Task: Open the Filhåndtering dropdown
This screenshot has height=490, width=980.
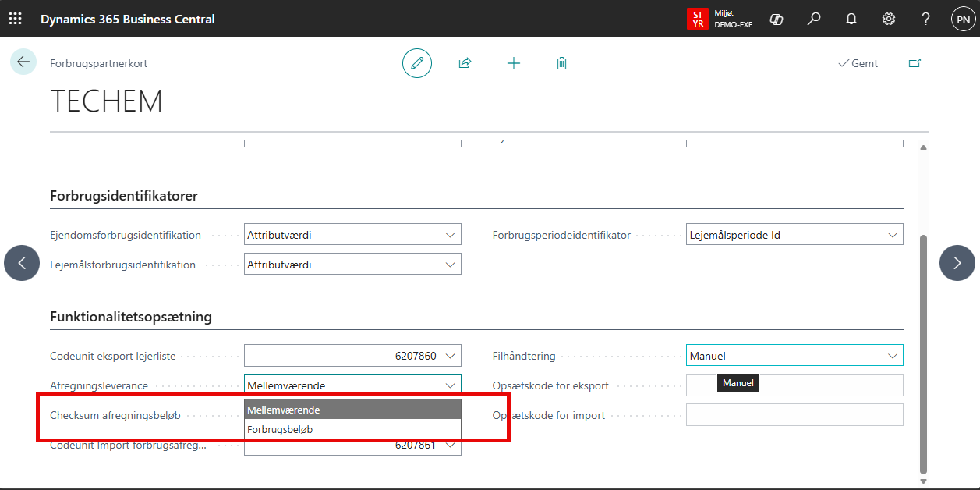Action: [892, 356]
